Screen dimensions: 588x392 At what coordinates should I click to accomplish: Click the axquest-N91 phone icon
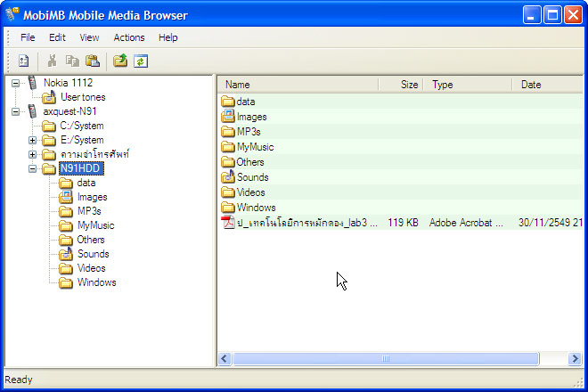pos(33,111)
